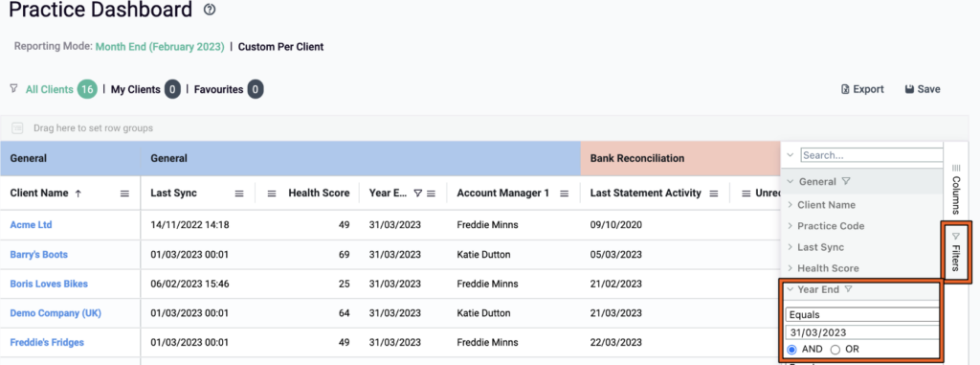Viewport: 980px width, 365px height.
Task: Open the Health Score column menu icon
Action: click(x=272, y=194)
